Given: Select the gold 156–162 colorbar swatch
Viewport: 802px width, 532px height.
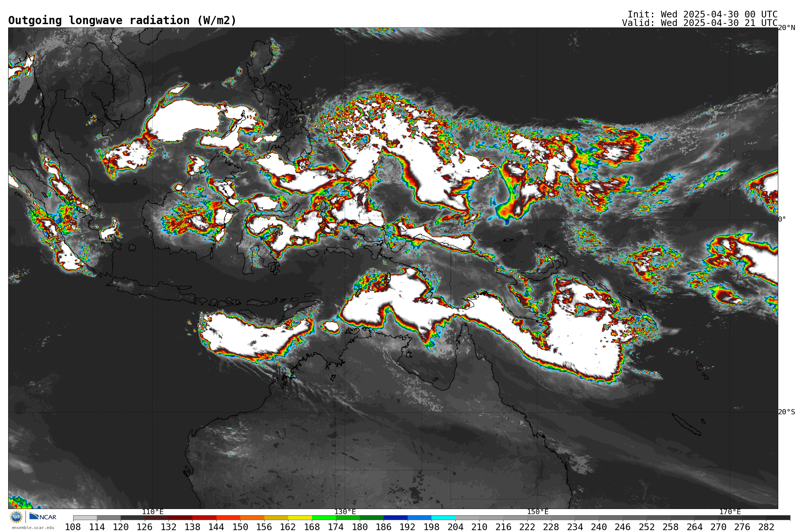Looking at the screenshot, I should point(276,518).
